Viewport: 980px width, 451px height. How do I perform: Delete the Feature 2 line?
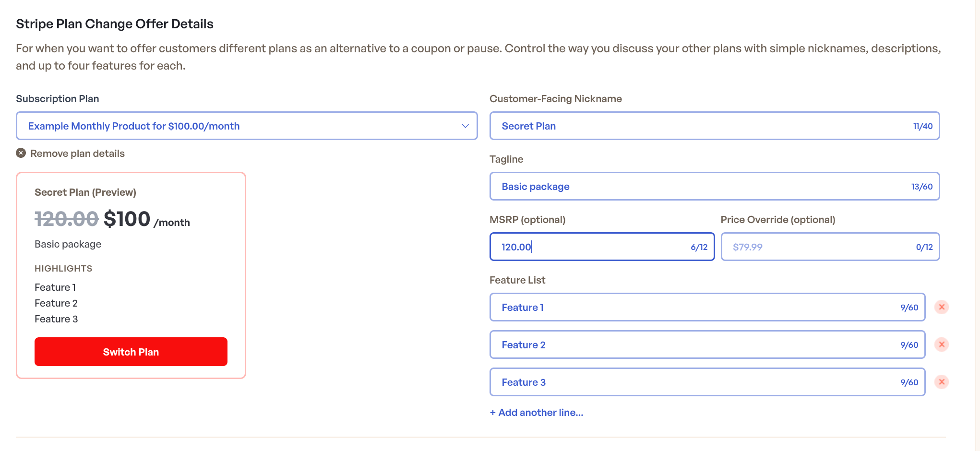point(942,344)
